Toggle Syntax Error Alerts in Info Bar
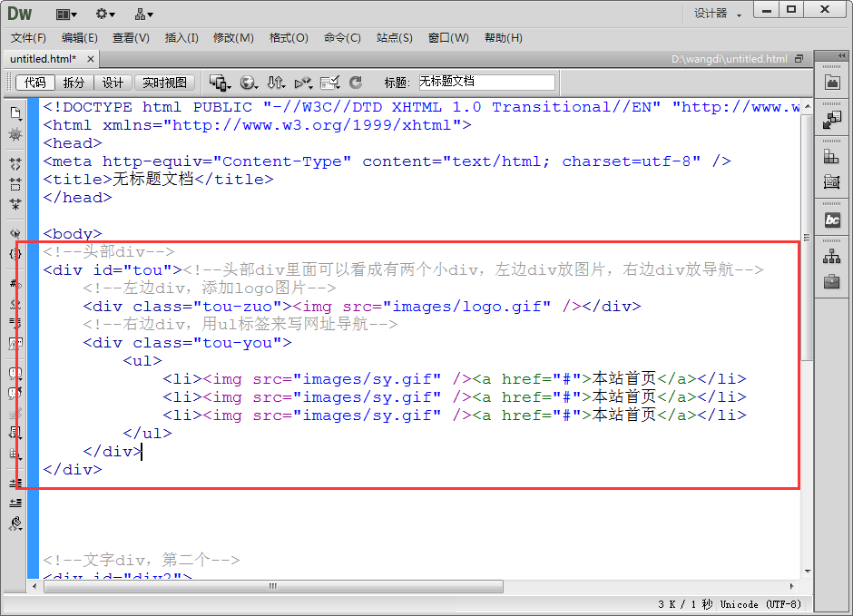The width and height of the screenshot is (853, 616). (x=15, y=344)
